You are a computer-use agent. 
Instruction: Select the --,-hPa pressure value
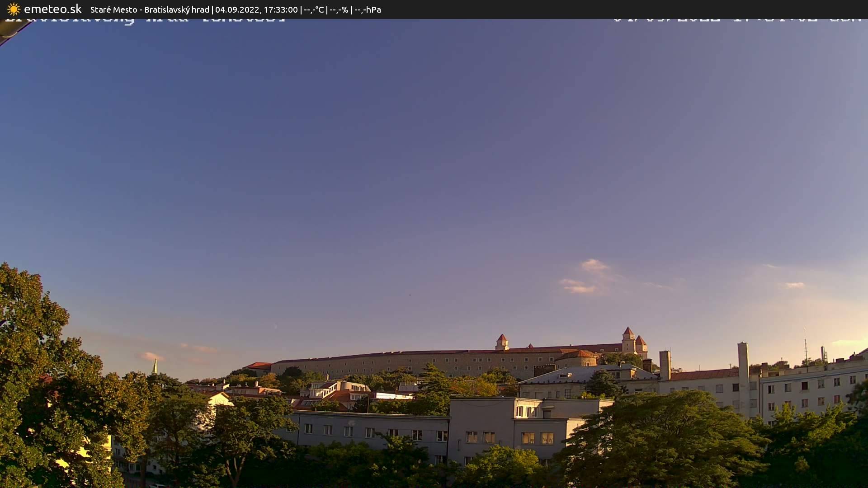pyautogui.click(x=368, y=9)
